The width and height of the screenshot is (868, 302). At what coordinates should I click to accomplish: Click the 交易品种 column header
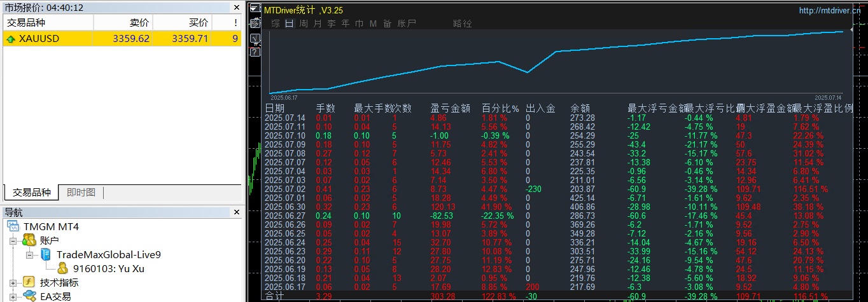click(48, 22)
